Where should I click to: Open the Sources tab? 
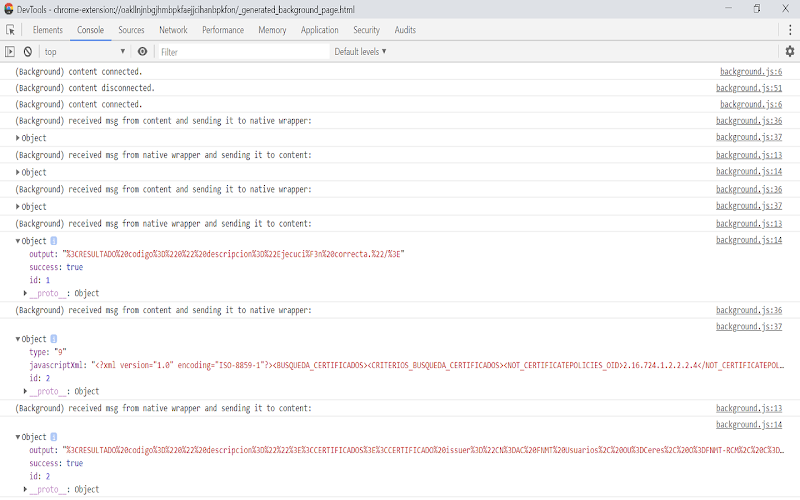(131, 30)
